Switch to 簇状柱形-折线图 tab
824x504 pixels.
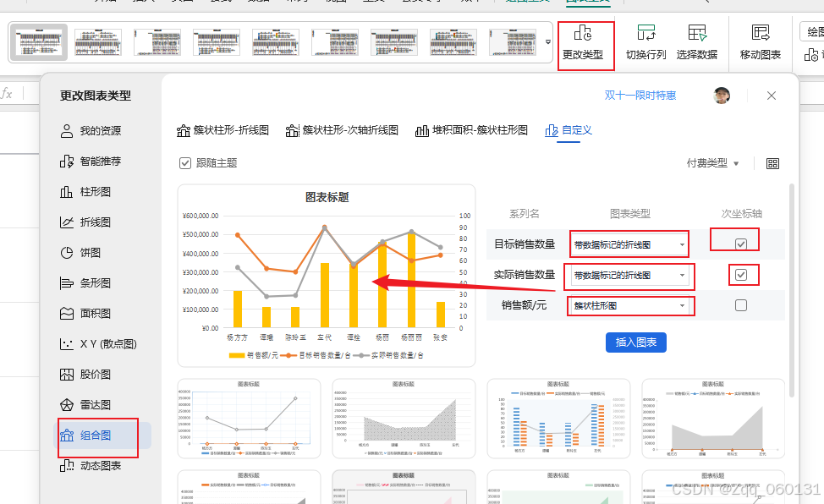(222, 130)
